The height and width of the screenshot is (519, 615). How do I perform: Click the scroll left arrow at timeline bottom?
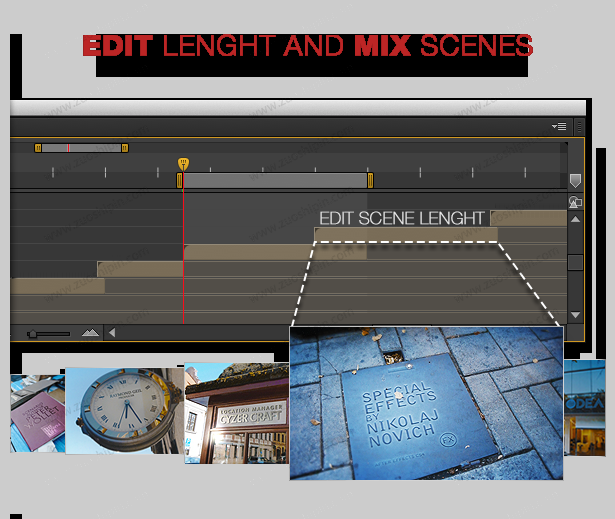point(112,333)
